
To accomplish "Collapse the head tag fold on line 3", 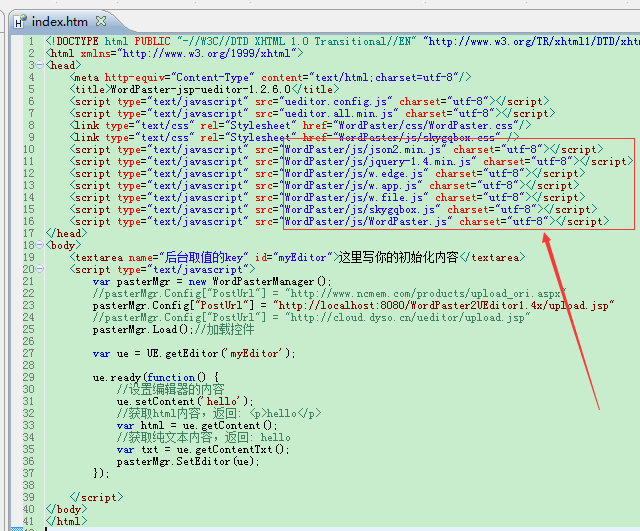I will [x=40, y=64].
